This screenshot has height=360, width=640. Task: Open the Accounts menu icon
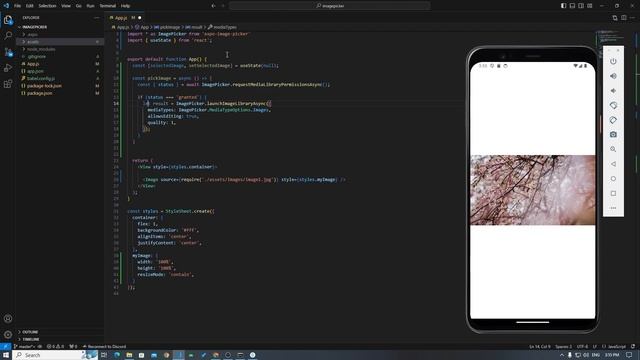click(x=8, y=318)
